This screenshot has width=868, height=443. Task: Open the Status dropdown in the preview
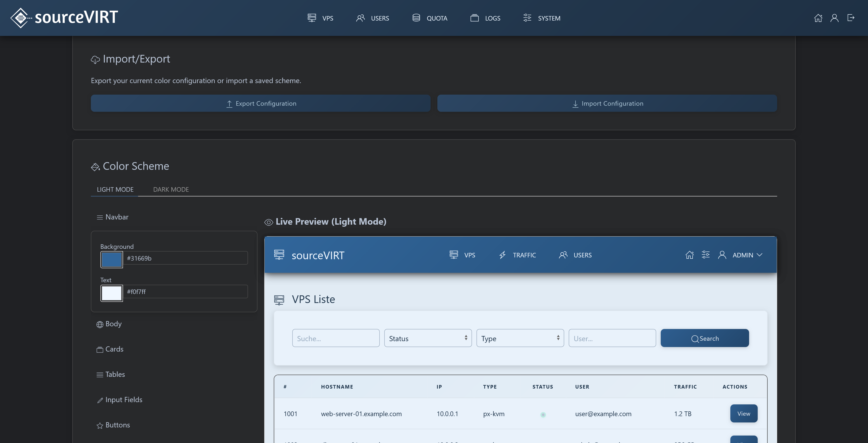(428, 338)
